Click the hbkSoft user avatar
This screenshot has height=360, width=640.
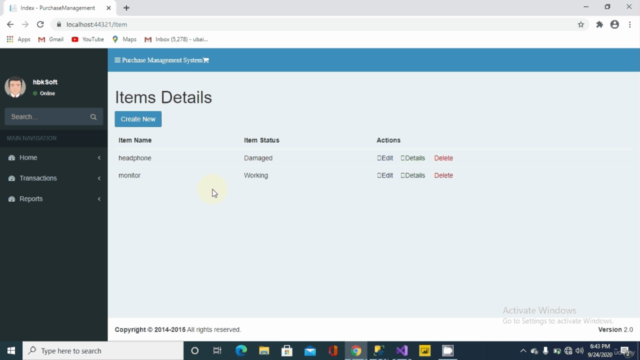[x=15, y=87]
